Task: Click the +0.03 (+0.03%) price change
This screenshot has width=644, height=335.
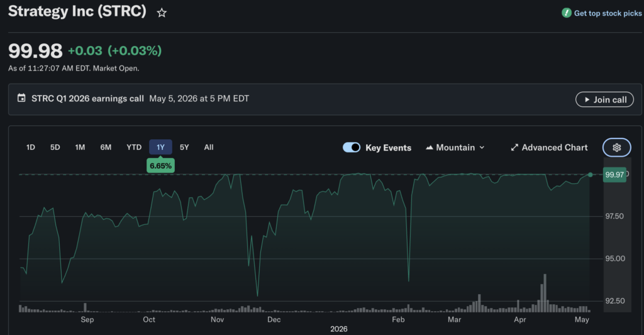Action: coord(114,50)
